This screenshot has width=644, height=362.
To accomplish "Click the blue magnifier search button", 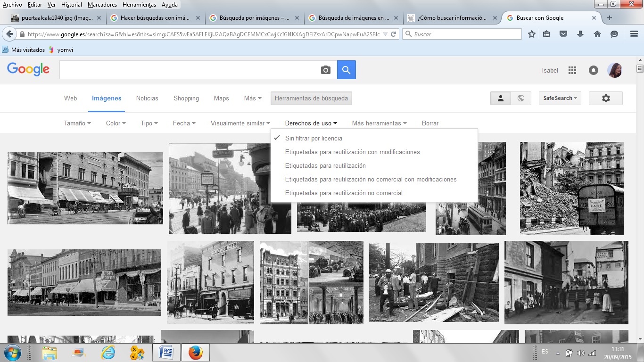I will pos(347,70).
